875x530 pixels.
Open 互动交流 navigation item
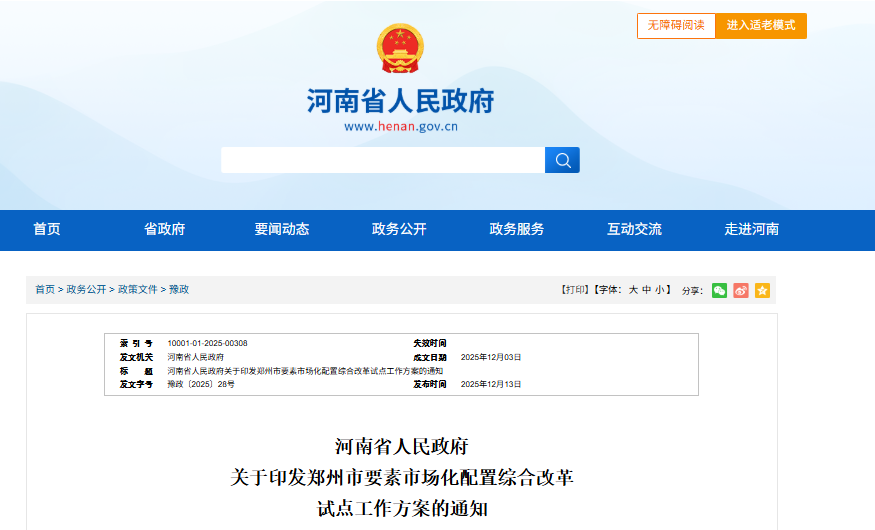click(x=634, y=229)
